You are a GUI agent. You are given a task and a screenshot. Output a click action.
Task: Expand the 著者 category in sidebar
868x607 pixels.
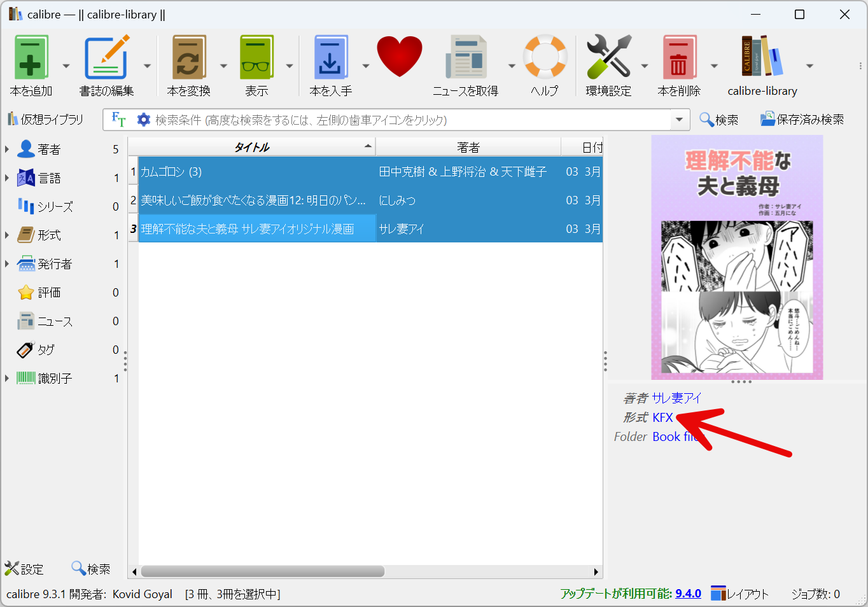point(6,148)
